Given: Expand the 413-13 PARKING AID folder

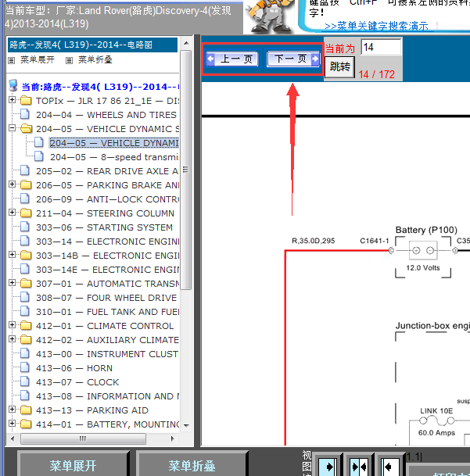Looking at the screenshot, I should point(12,410).
